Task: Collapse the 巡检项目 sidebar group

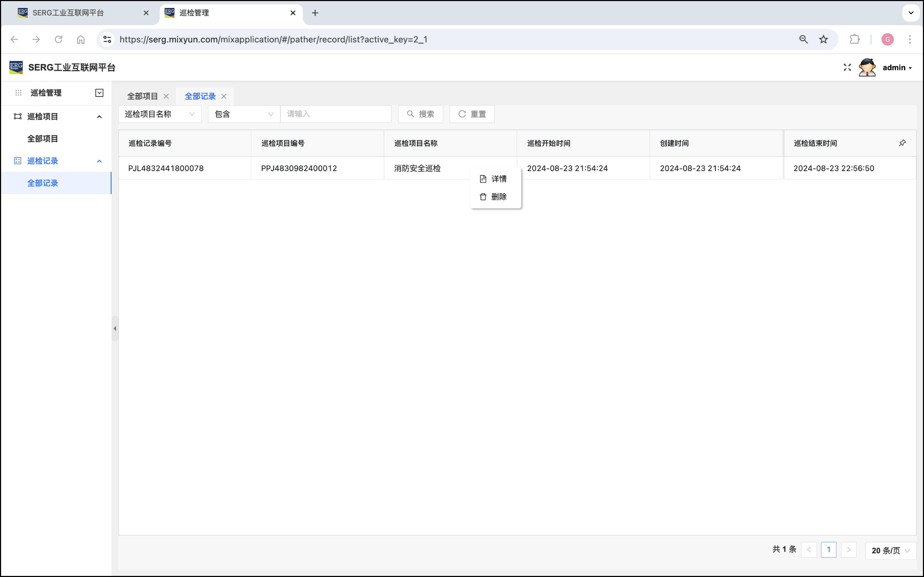Action: (x=99, y=117)
